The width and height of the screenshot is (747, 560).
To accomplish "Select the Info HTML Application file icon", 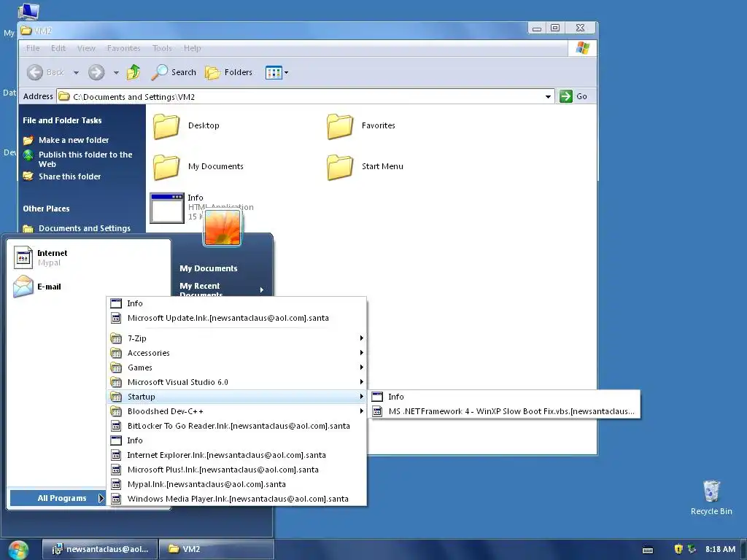I will point(167,208).
